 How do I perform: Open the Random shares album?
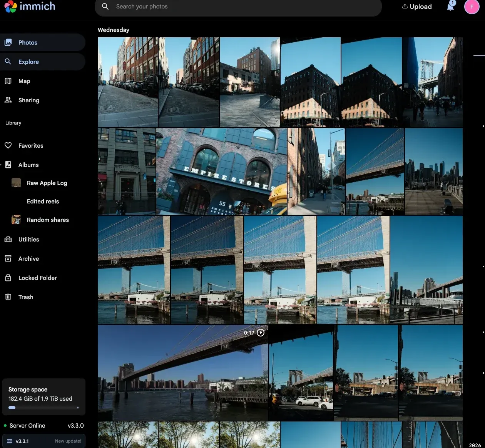click(48, 220)
